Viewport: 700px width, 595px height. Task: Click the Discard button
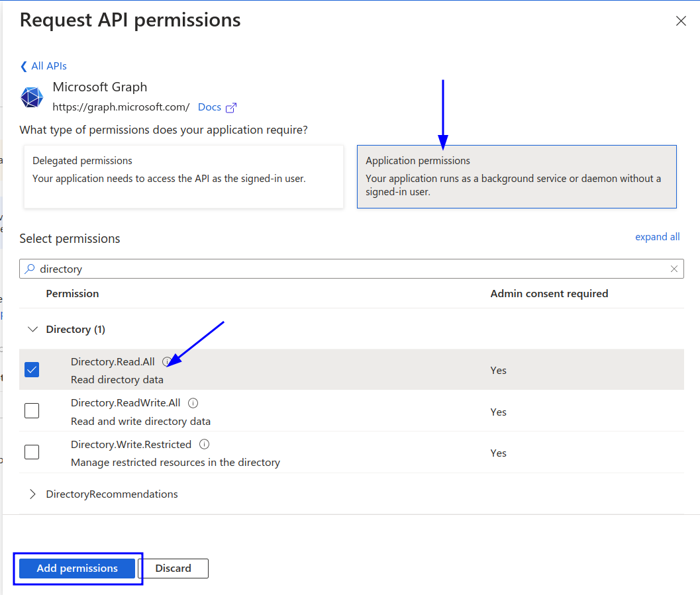[174, 569]
